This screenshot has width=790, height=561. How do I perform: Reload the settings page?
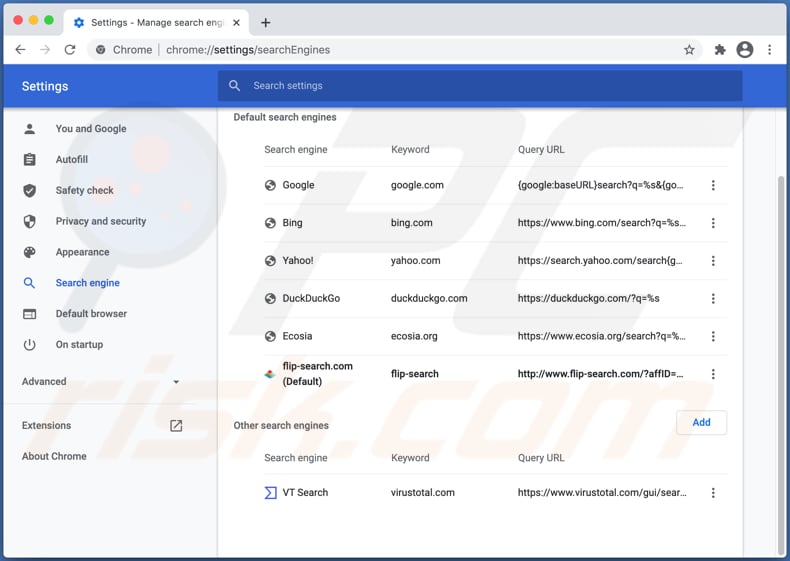tap(70, 49)
